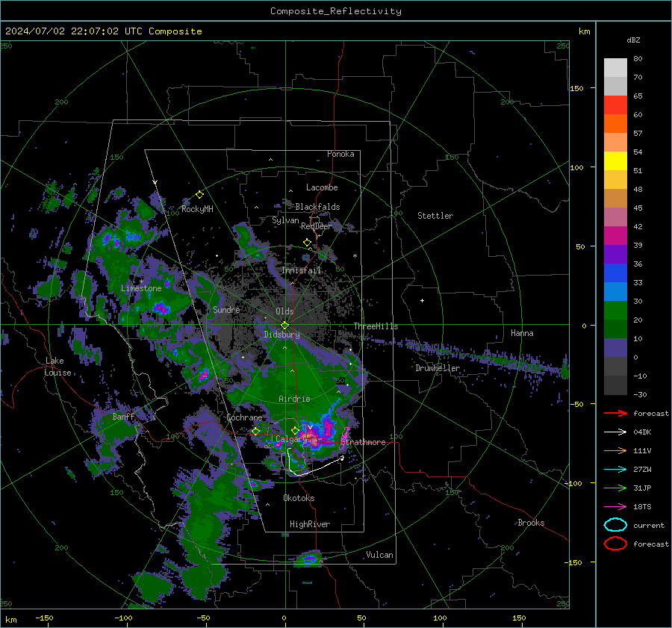Click the Calgary city label
672x628 pixels.
coord(291,439)
